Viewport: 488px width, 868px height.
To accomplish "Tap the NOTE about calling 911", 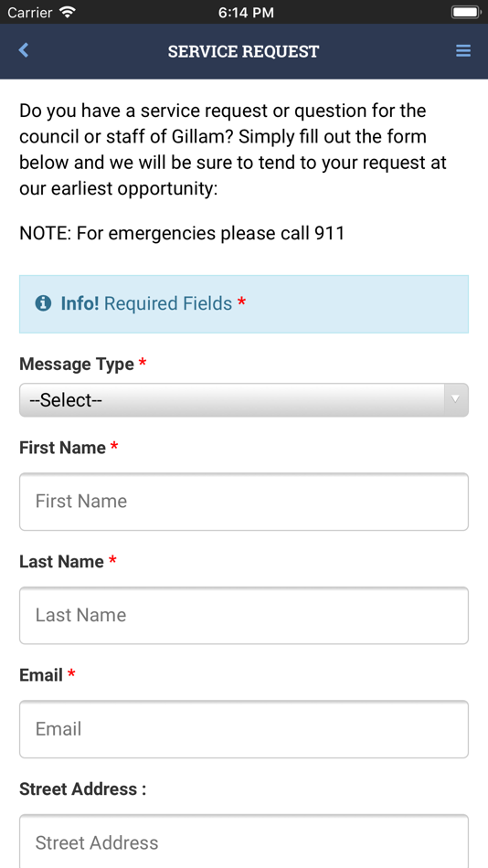I will [x=182, y=233].
